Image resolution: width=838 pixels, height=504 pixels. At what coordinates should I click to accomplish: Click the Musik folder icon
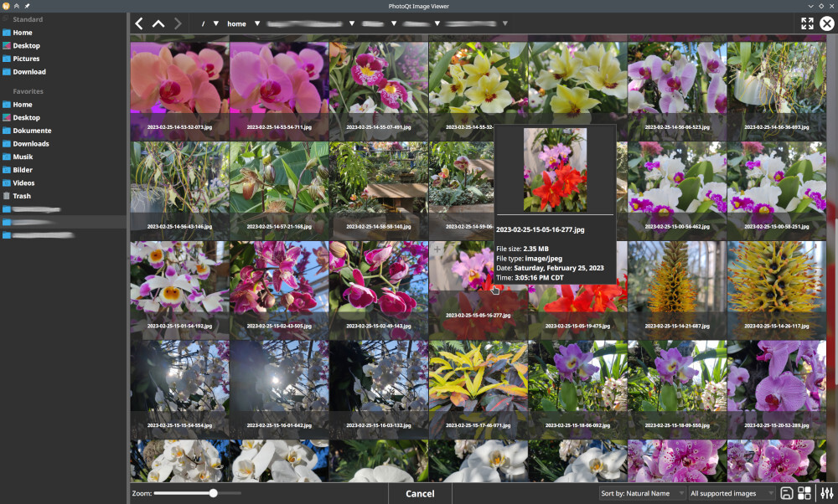(7, 157)
